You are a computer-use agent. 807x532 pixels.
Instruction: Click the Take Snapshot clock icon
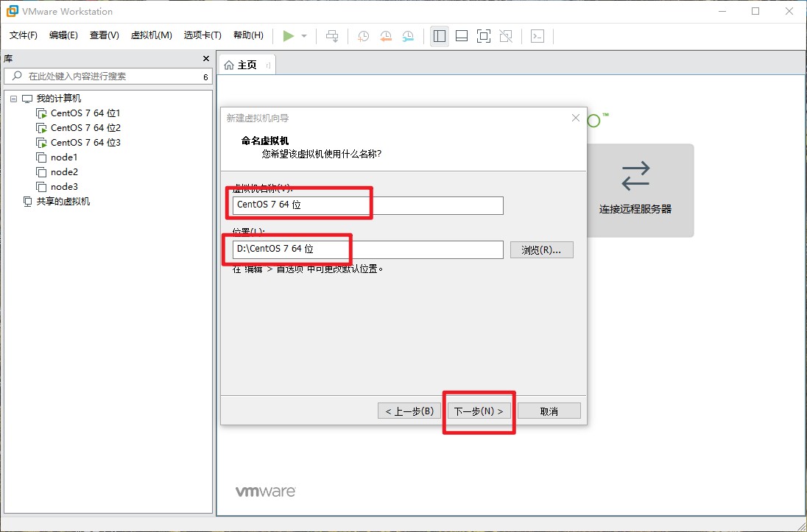click(x=363, y=36)
